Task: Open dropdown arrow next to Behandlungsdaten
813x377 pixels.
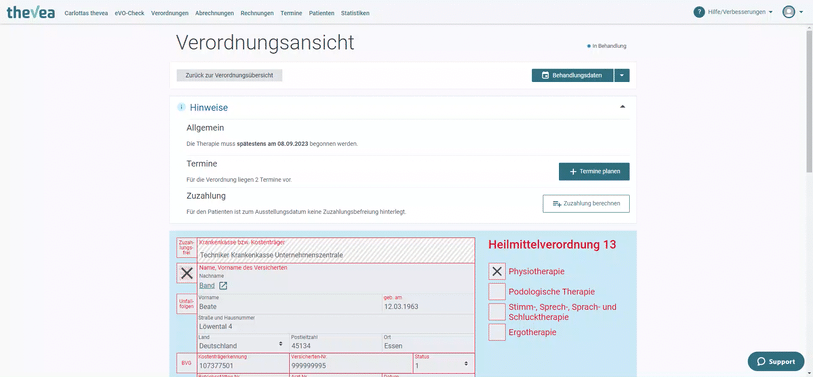Action: (x=622, y=75)
